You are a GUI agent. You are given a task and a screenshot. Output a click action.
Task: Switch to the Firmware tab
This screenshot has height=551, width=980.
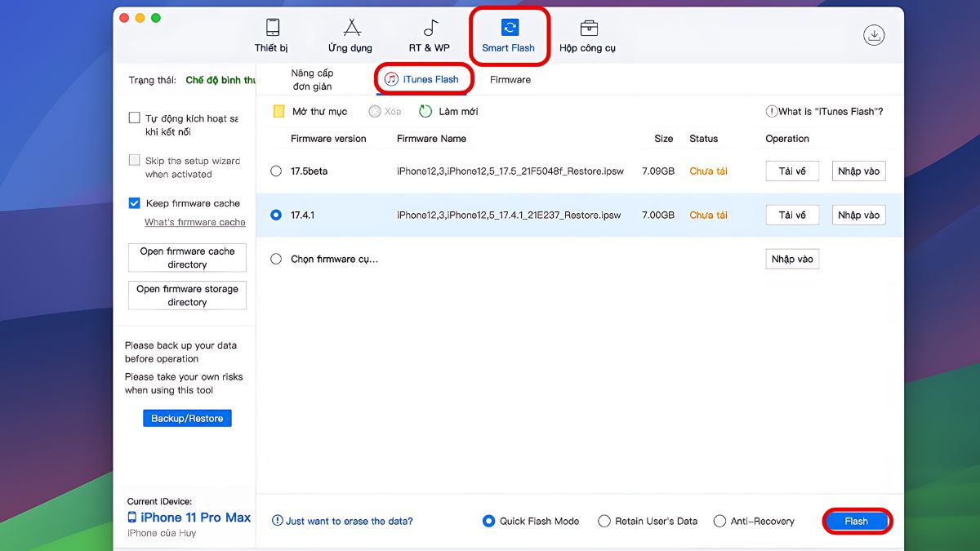pyautogui.click(x=510, y=80)
